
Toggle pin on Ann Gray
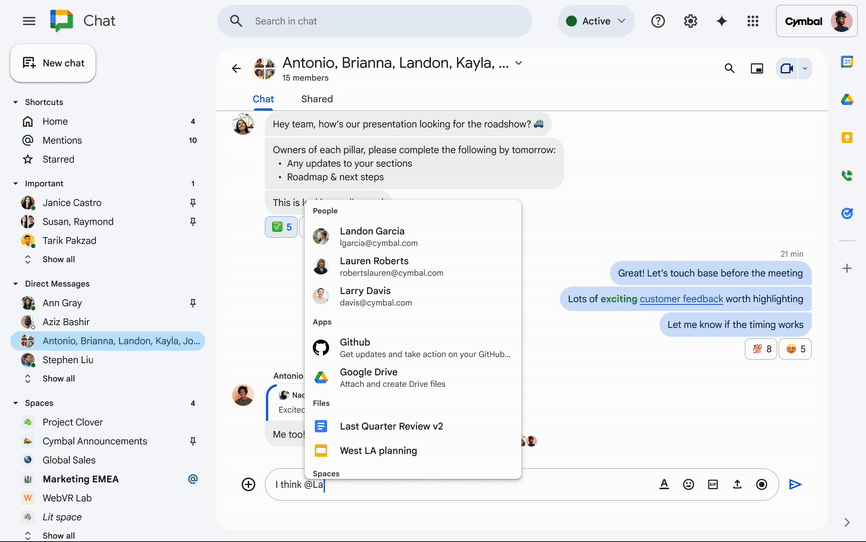pyautogui.click(x=193, y=303)
